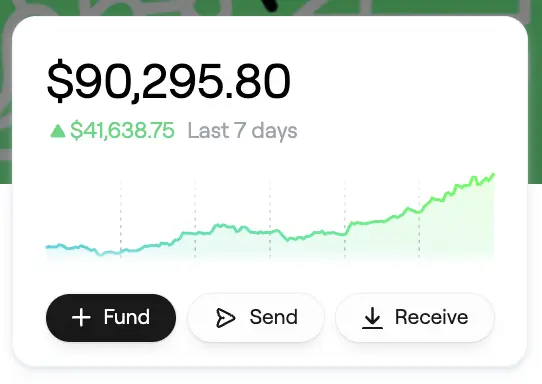Click the paper plane Send icon
Image resolution: width=542 pixels, height=384 pixels.
coord(225,318)
